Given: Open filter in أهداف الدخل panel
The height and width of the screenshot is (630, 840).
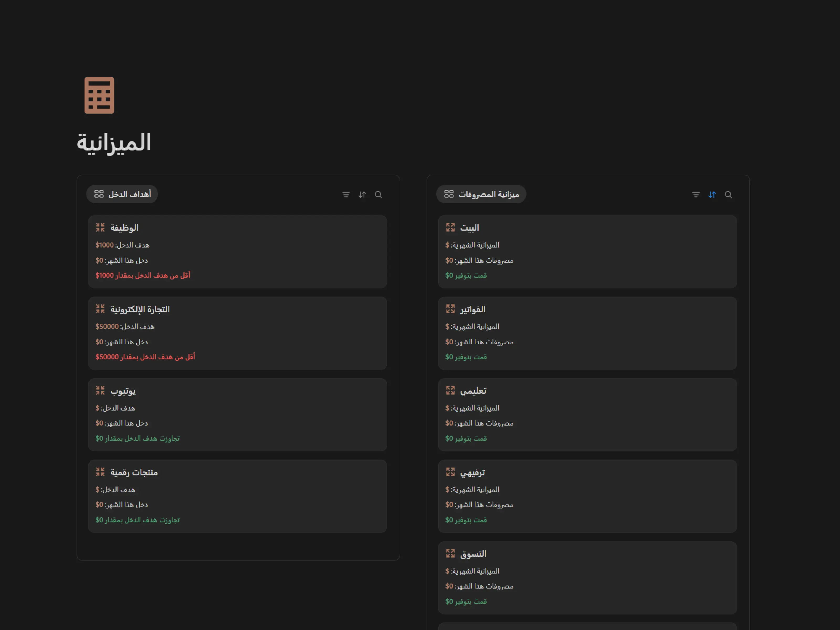Looking at the screenshot, I should click(345, 195).
